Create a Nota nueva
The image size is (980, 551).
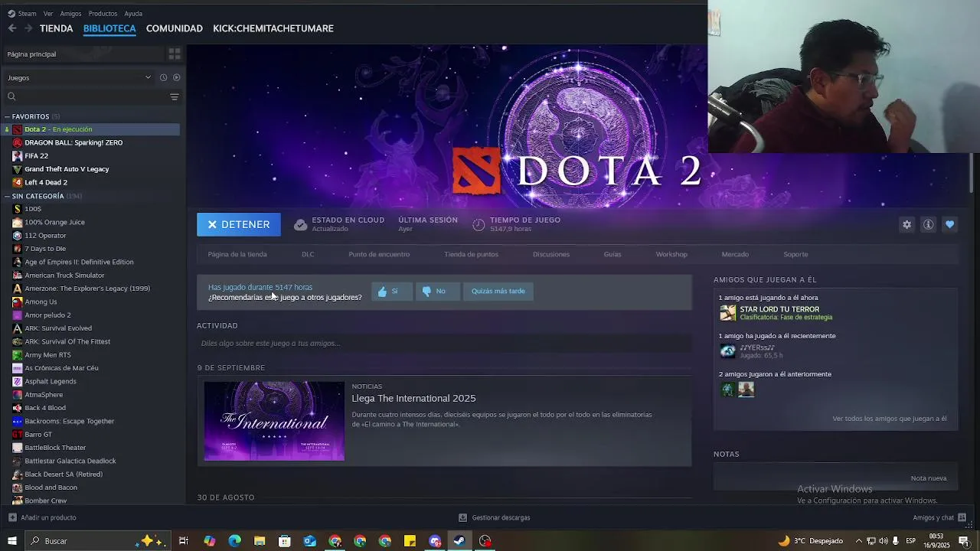[x=929, y=478]
